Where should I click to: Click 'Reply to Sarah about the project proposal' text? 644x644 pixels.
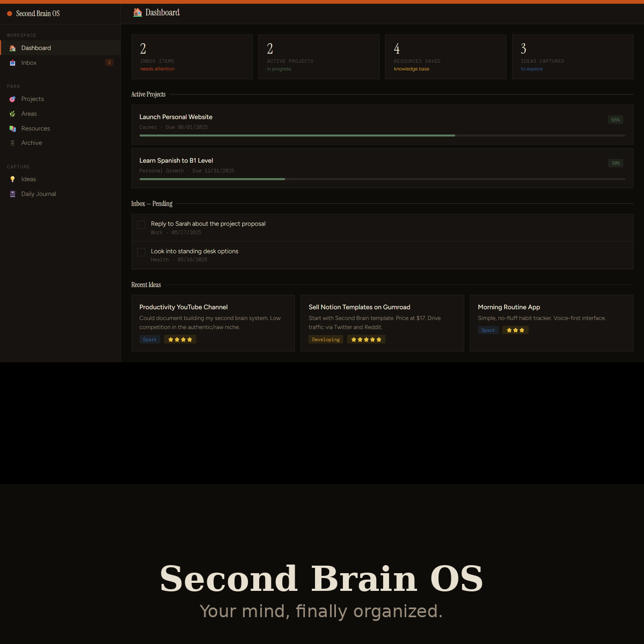208,224
